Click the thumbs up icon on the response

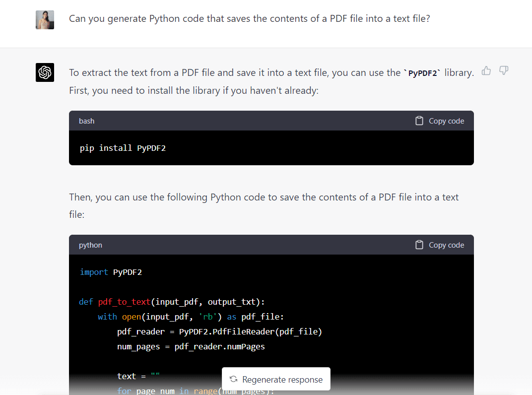(486, 71)
